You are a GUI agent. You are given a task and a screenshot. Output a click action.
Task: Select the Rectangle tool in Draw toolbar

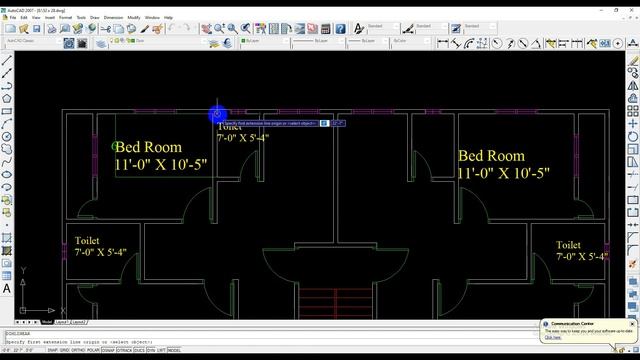[7, 111]
